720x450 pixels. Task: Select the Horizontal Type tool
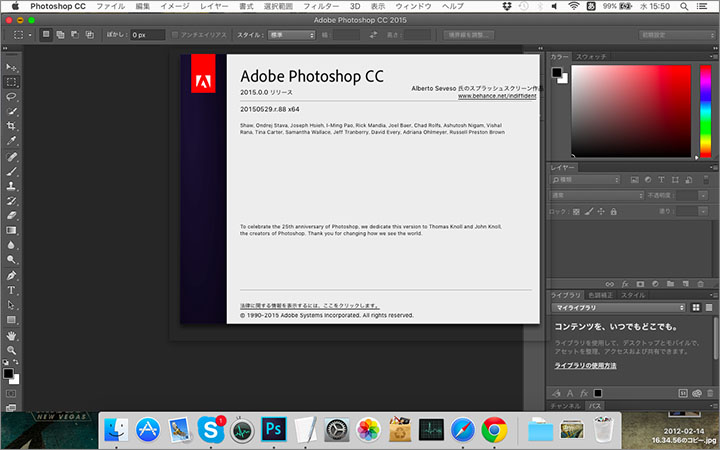click(x=11, y=291)
